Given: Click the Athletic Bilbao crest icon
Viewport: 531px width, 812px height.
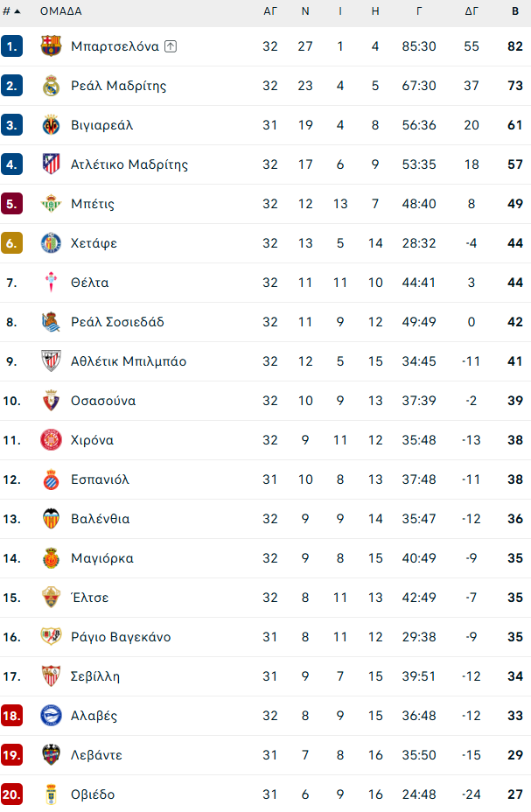Looking at the screenshot, I should pyautogui.click(x=52, y=361).
